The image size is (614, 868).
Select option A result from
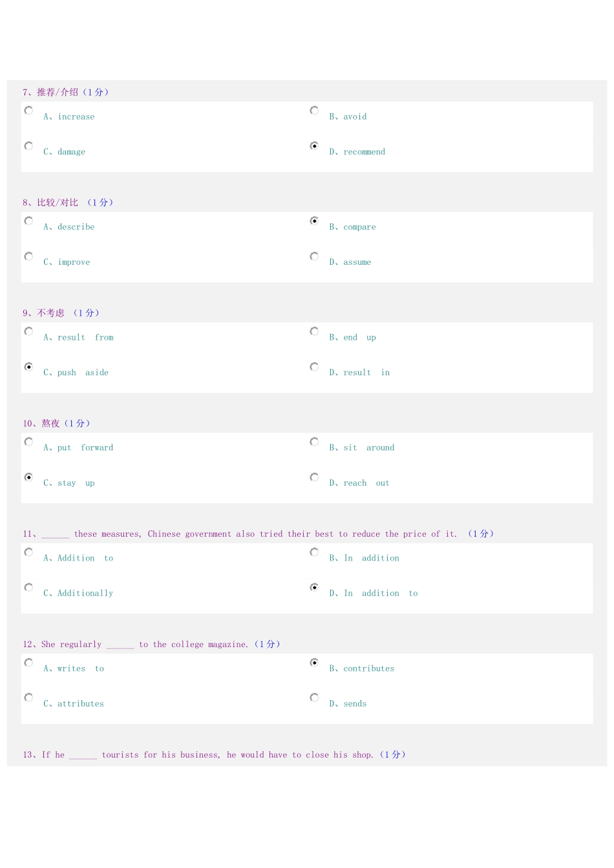(28, 331)
